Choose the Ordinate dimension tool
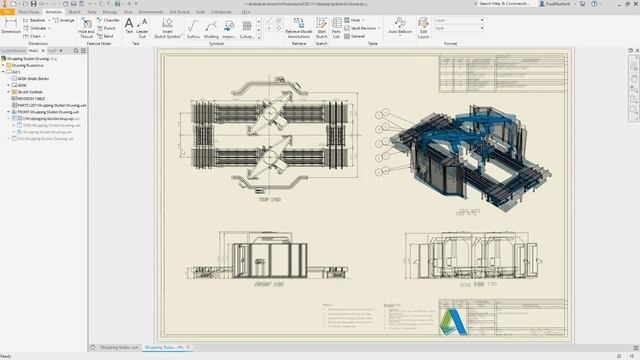The height and width of the screenshot is (360, 640). pos(34,28)
